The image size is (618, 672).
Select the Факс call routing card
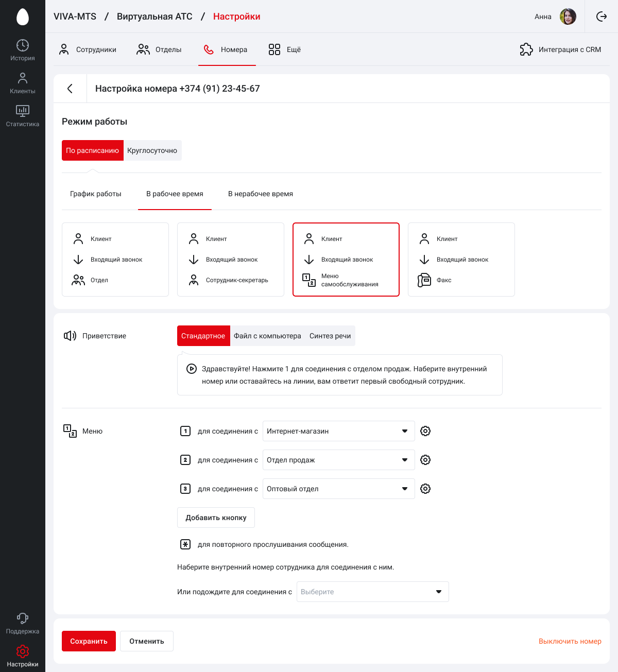point(461,260)
